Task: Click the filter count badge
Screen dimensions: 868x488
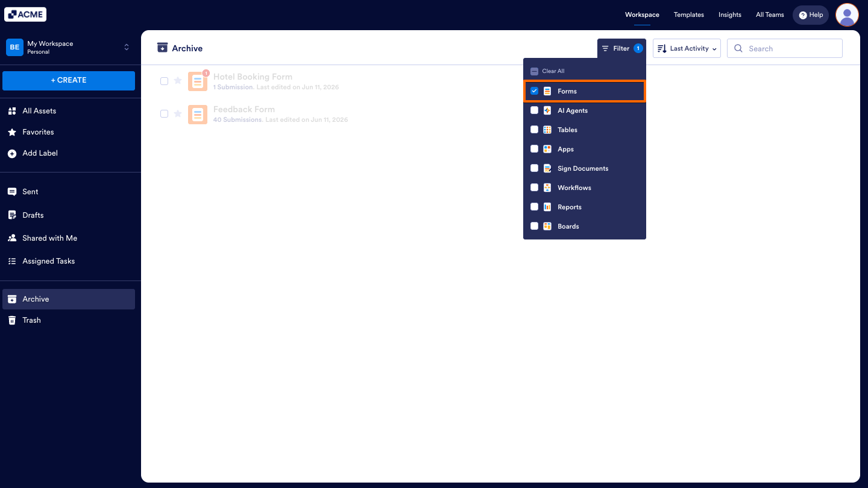Action: [638, 48]
